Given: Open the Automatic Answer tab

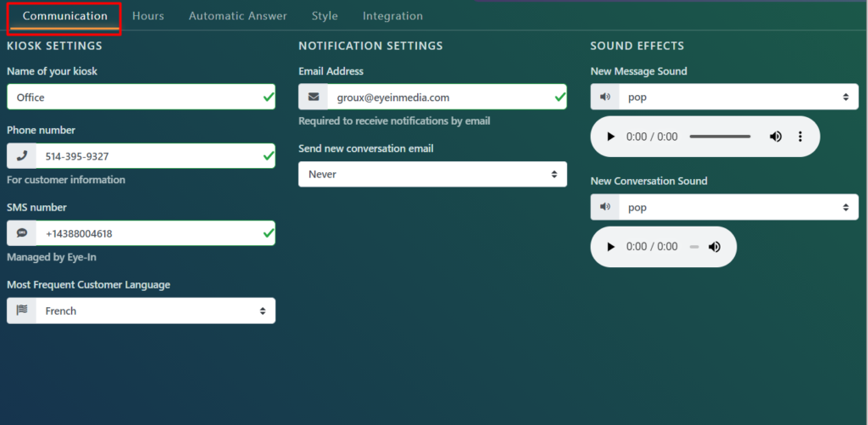Looking at the screenshot, I should 237,16.
